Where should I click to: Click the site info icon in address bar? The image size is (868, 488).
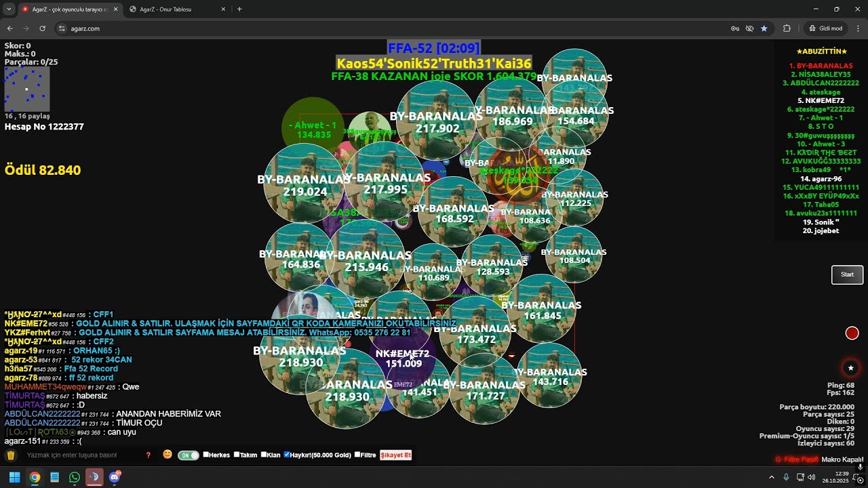[x=62, y=28]
